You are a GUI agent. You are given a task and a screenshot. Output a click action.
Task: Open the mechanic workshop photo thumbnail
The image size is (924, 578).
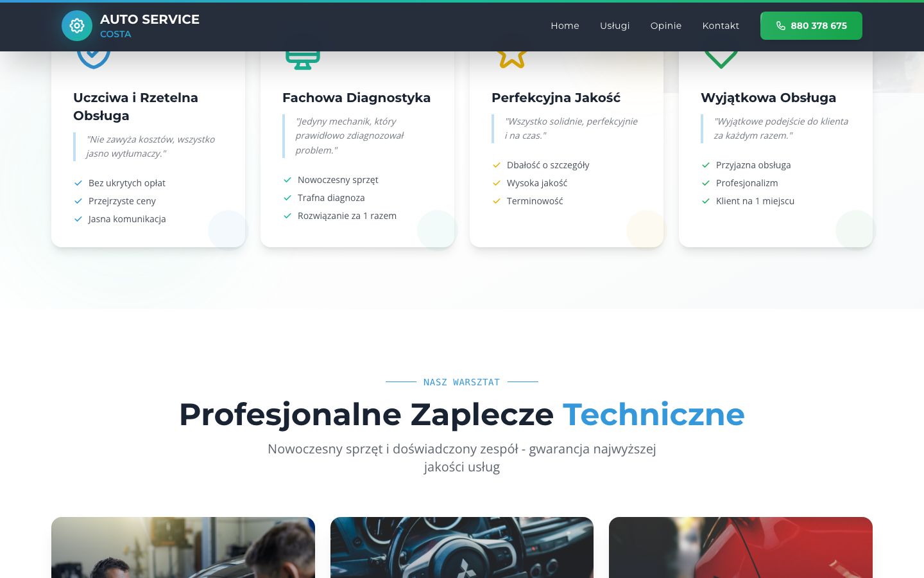(x=183, y=547)
